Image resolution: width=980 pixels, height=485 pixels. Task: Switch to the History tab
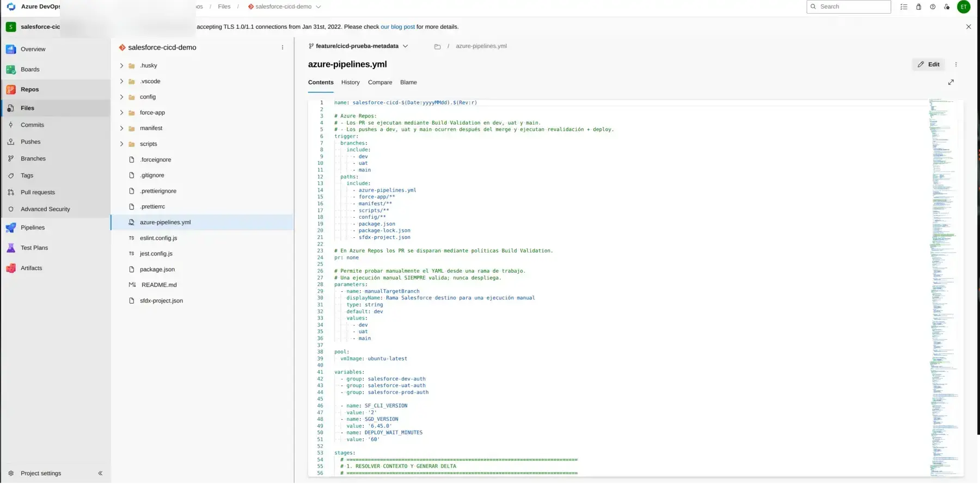(351, 82)
